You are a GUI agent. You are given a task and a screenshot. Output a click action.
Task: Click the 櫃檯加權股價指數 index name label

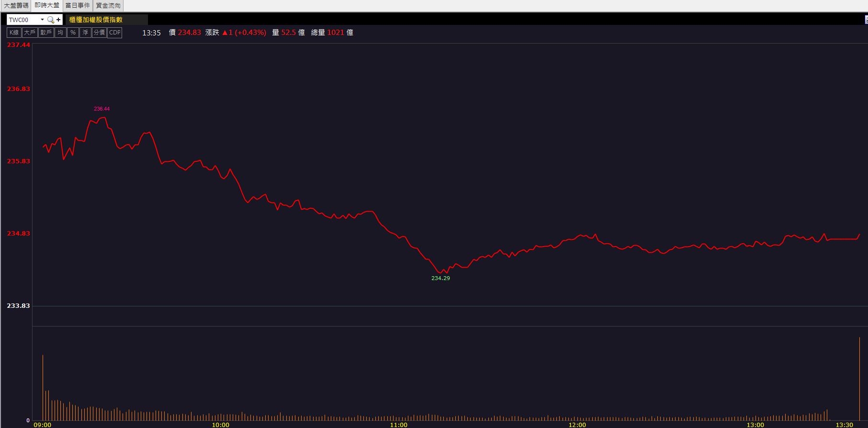click(96, 20)
